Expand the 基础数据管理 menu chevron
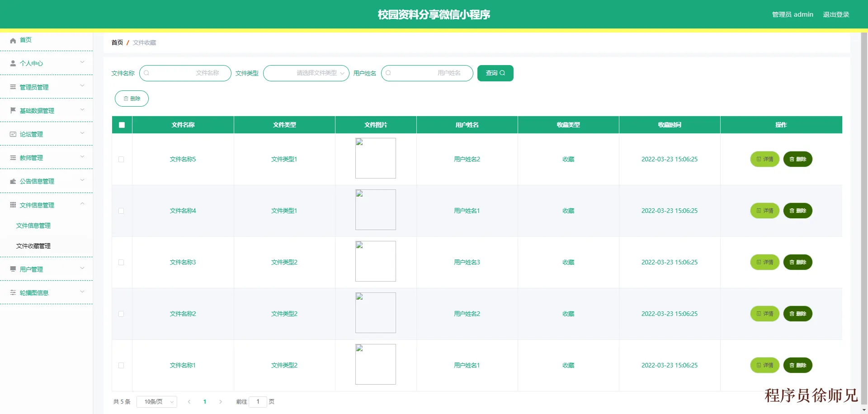868x414 pixels. point(82,109)
